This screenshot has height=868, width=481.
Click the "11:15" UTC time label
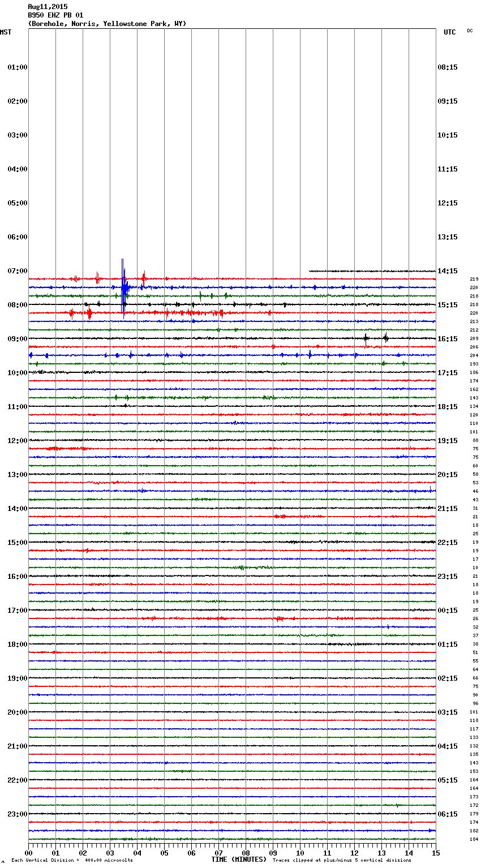[x=448, y=169]
